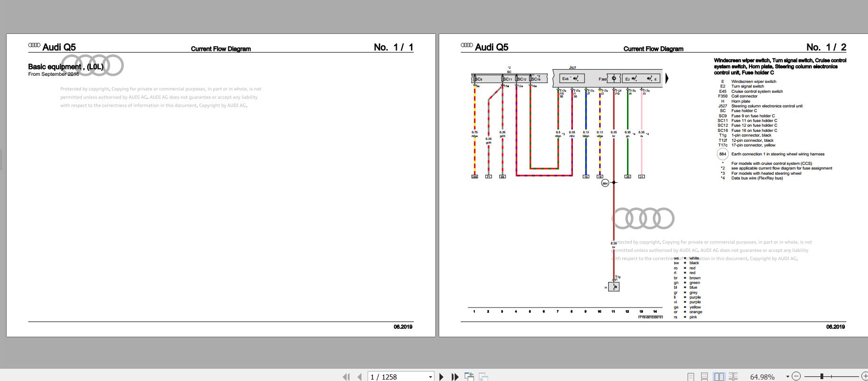Click footnote 'For models with heated steering wheel'
Screen dimensions: 868x381
(x=766, y=173)
